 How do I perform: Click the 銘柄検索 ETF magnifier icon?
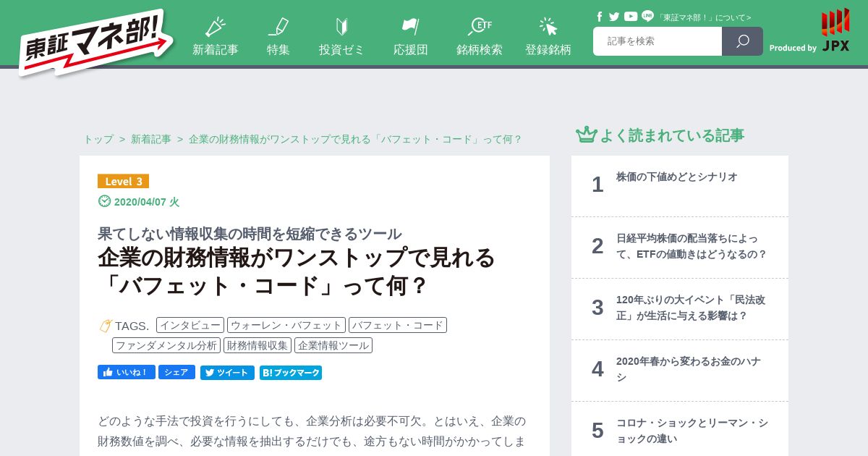click(480, 27)
